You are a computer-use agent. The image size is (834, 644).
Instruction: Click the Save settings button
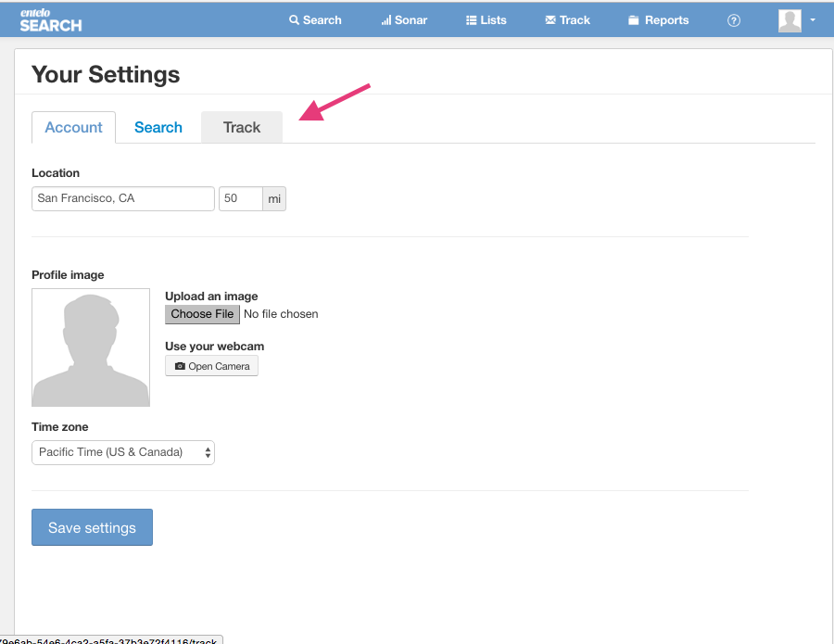coord(92,527)
